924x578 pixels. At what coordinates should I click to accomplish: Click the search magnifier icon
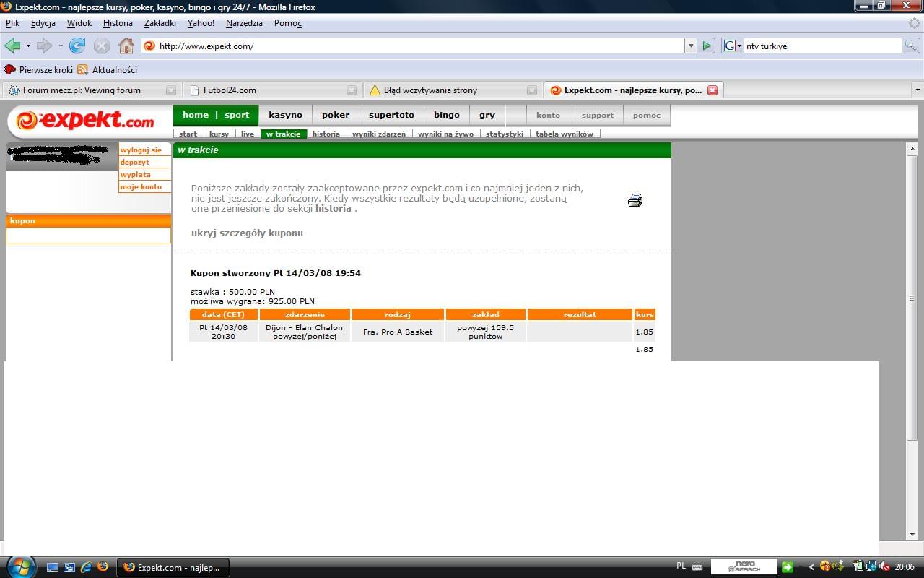(912, 46)
